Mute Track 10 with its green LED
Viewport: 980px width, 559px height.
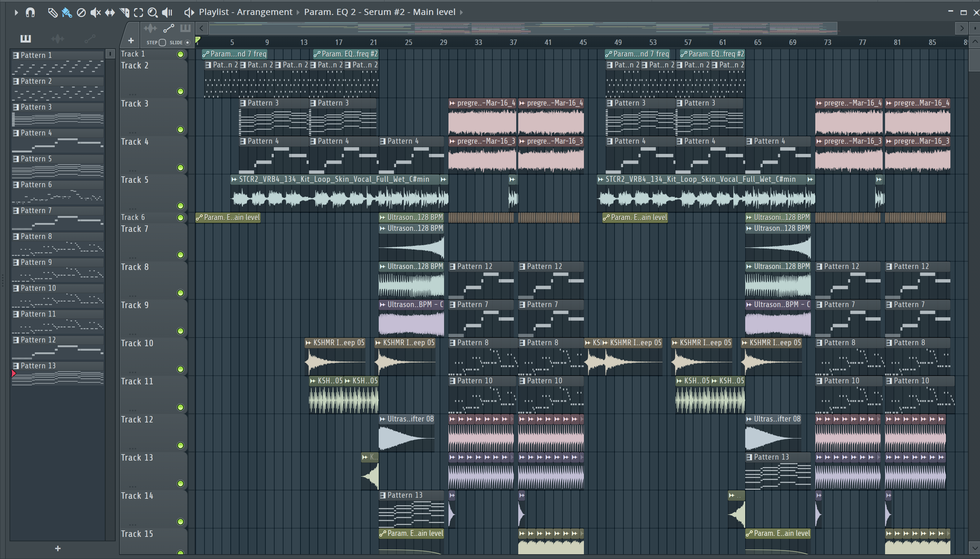click(180, 369)
